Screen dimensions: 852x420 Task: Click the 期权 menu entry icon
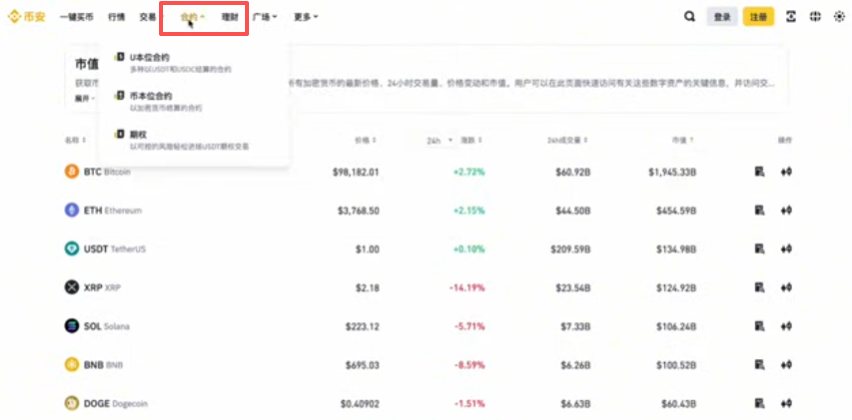pos(119,134)
